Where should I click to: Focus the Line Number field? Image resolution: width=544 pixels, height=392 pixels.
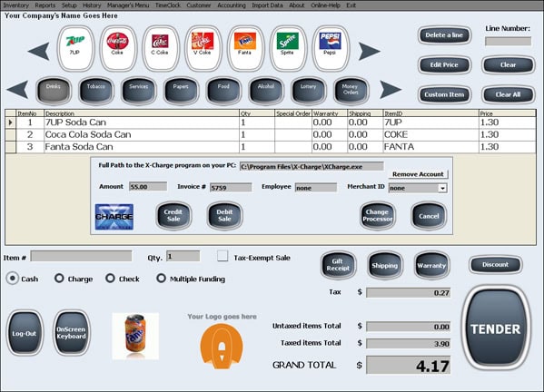pos(508,42)
